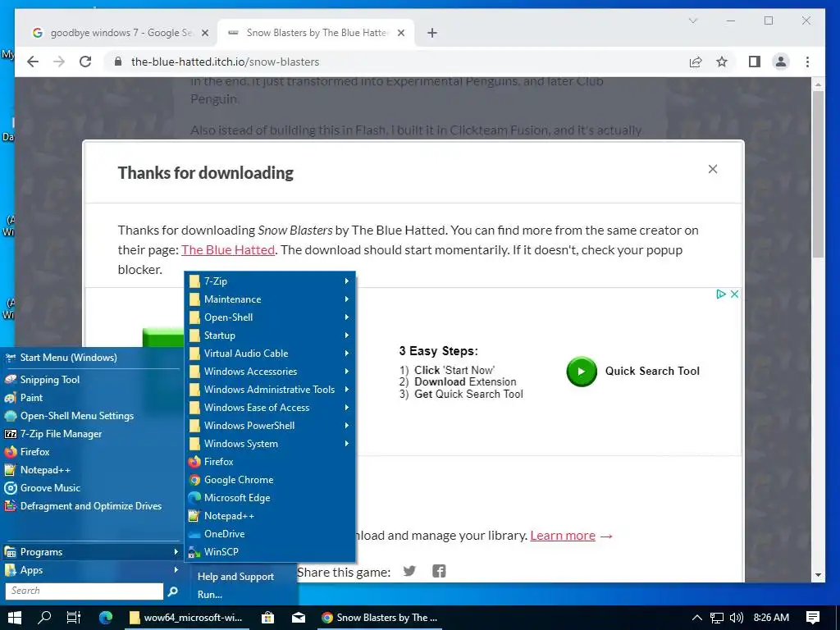
Task: Open Groove Music
Action: pos(92,488)
